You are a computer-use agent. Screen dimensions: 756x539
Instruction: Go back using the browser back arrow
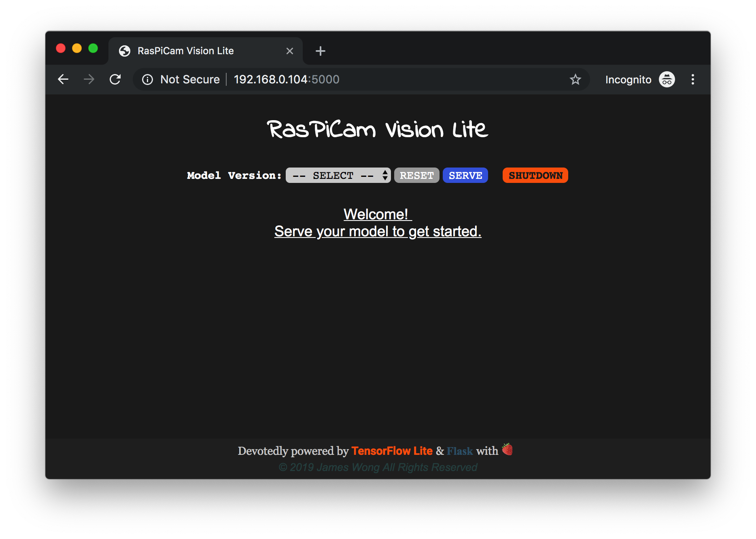pyautogui.click(x=63, y=79)
